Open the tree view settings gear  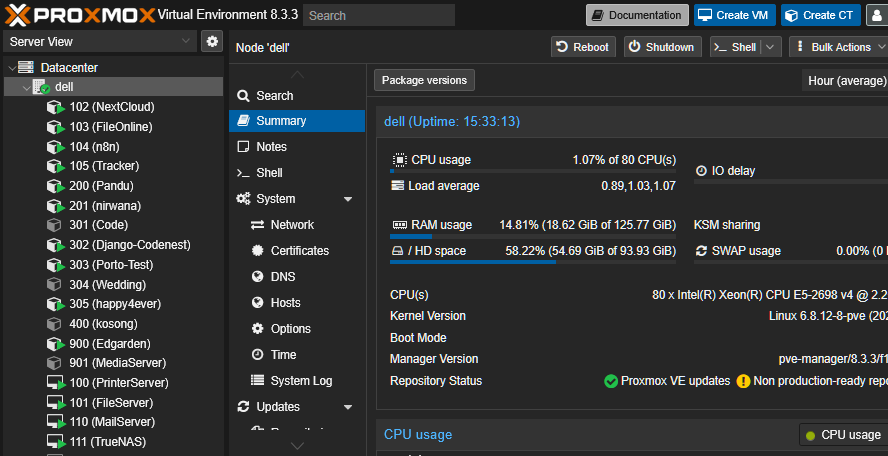click(x=212, y=41)
